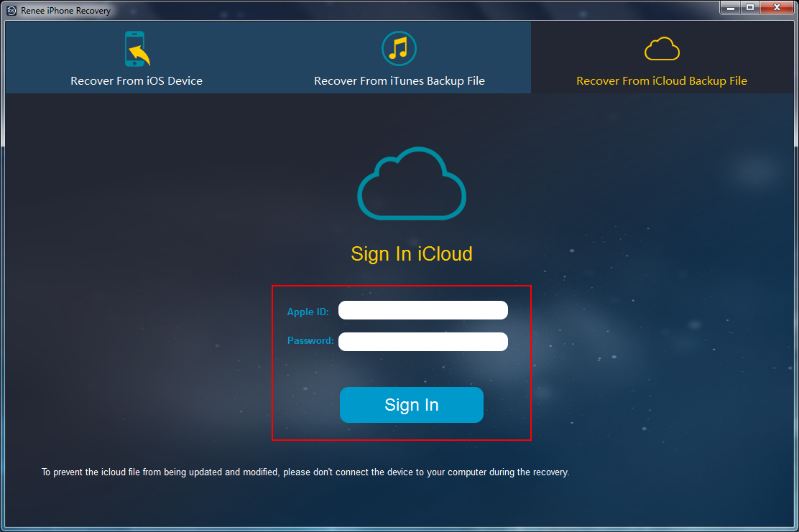799x532 pixels.
Task: Select Recover From iCloud Backup File label
Action: [x=662, y=81]
